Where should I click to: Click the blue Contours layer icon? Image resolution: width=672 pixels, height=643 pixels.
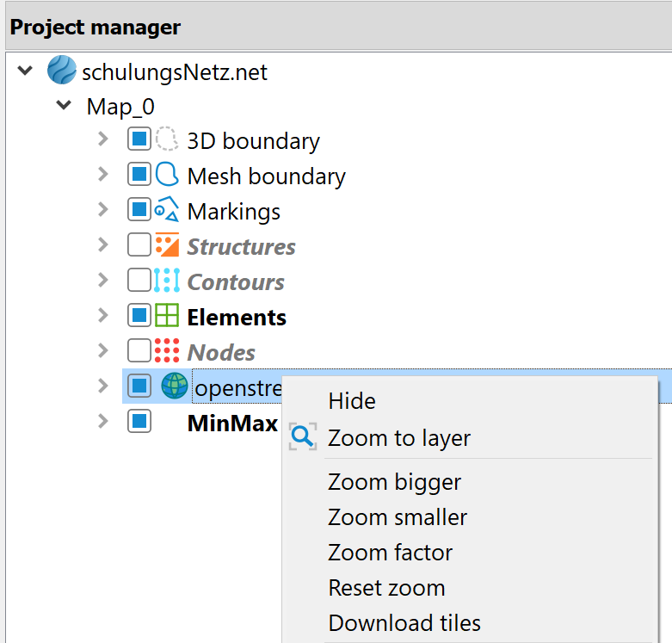pyautogui.click(x=167, y=281)
